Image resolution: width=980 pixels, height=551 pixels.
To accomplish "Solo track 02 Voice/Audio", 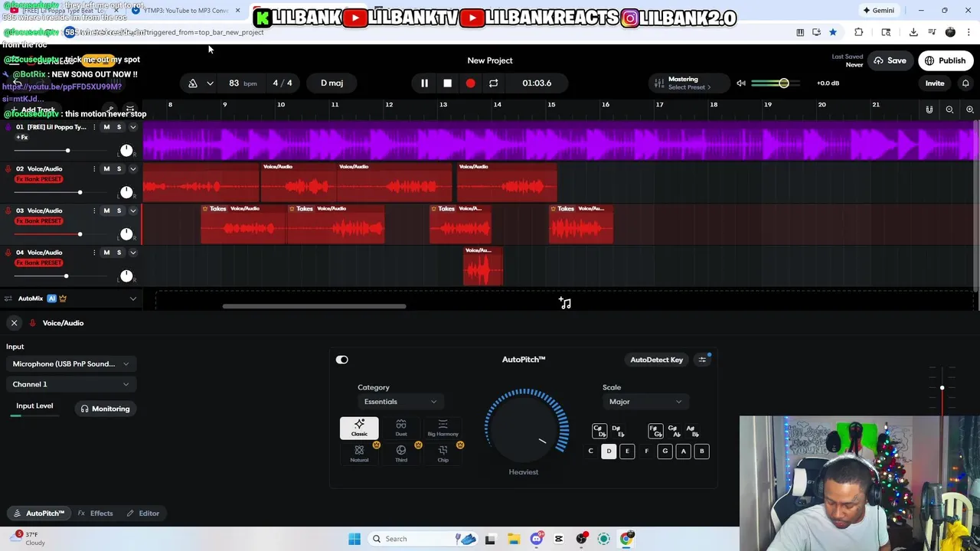I will pyautogui.click(x=119, y=168).
